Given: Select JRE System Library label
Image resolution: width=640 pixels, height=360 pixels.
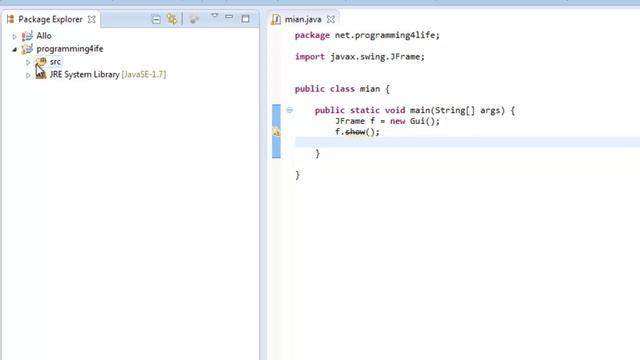Looking at the screenshot, I should click(84, 74).
